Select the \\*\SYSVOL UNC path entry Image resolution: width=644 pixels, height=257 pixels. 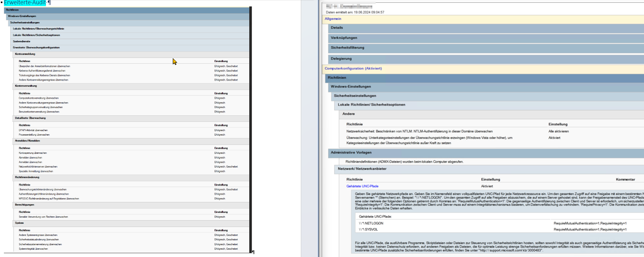(368, 230)
